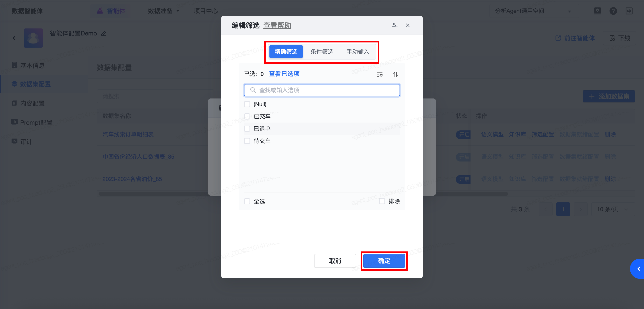Image resolution: width=644 pixels, height=309 pixels.
Task: Toggle 开启 switch for 中国省份经济人口数据表_85 row
Action: click(x=464, y=157)
